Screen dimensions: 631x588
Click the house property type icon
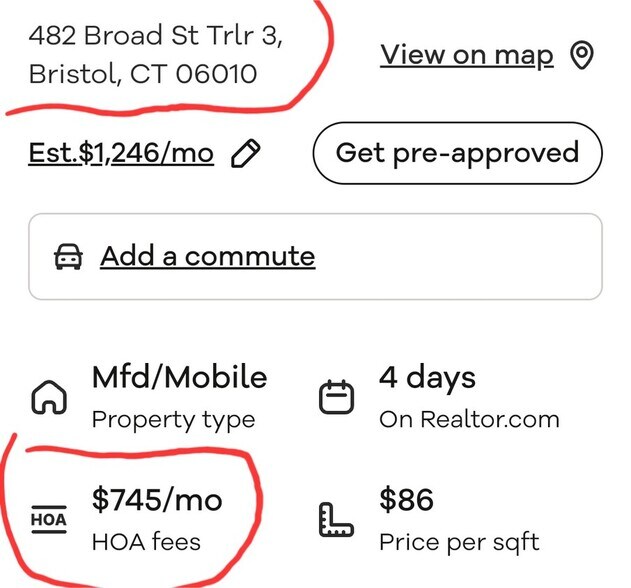click(50, 398)
